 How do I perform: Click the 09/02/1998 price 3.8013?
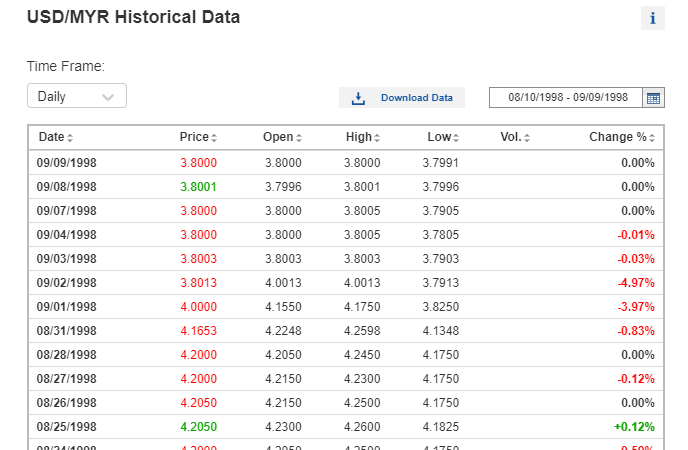coord(198,283)
